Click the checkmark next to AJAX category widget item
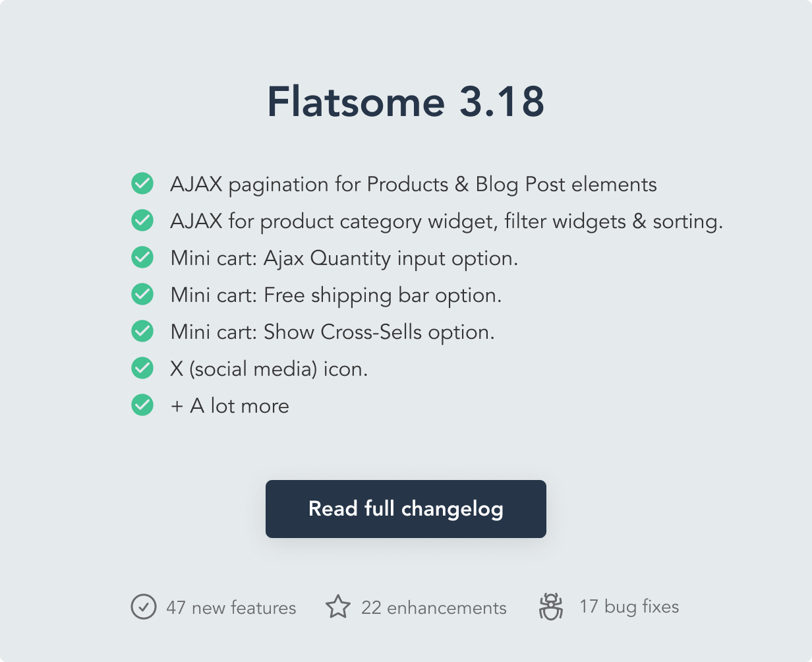The height and width of the screenshot is (662, 812). click(x=142, y=220)
